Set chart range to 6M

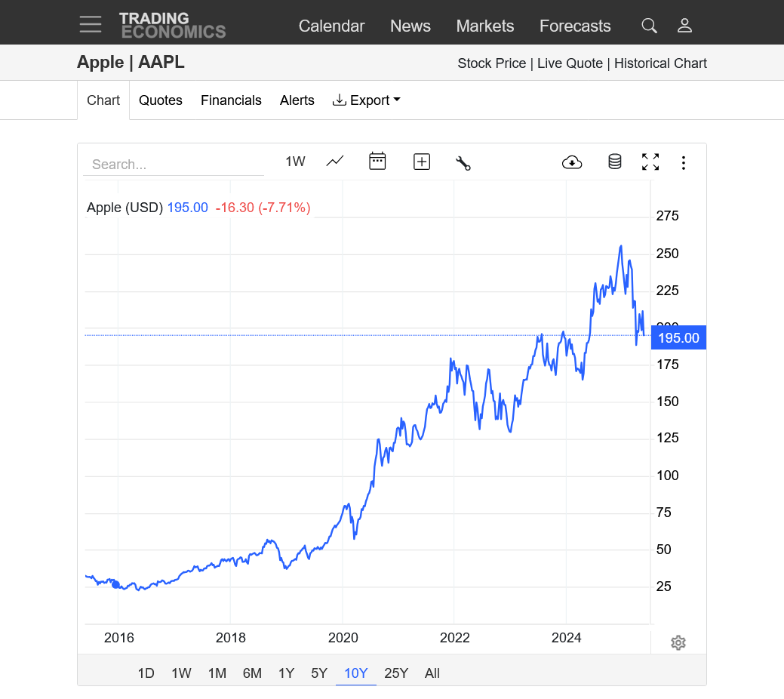click(252, 673)
